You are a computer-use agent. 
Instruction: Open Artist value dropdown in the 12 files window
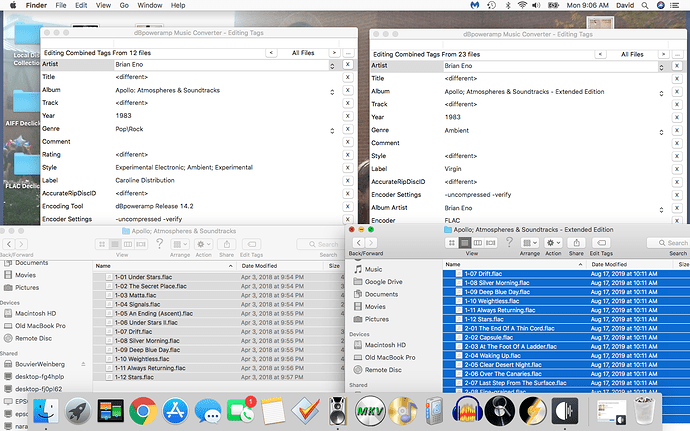click(x=332, y=66)
